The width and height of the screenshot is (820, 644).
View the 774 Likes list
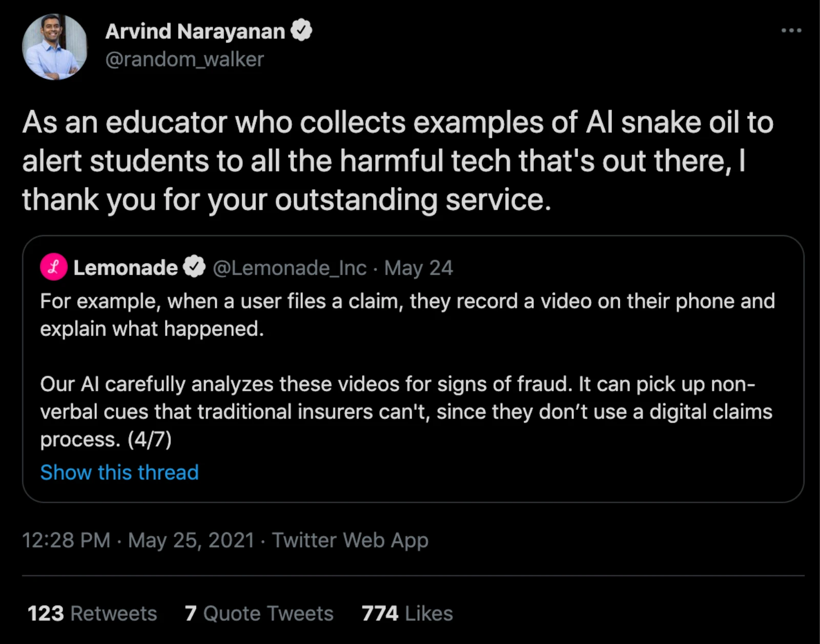pyautogui.click(x=407, y=613)
